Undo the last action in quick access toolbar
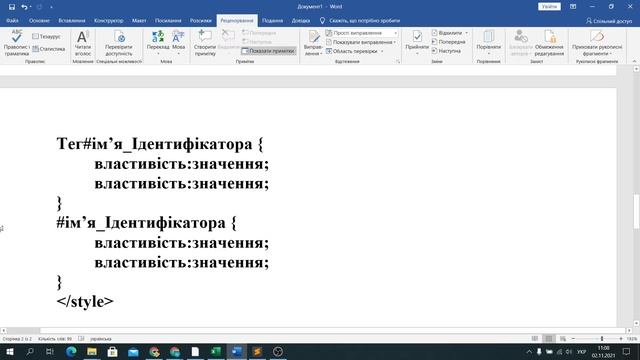This screenshot has height=360, width=640. click(24, 7)
